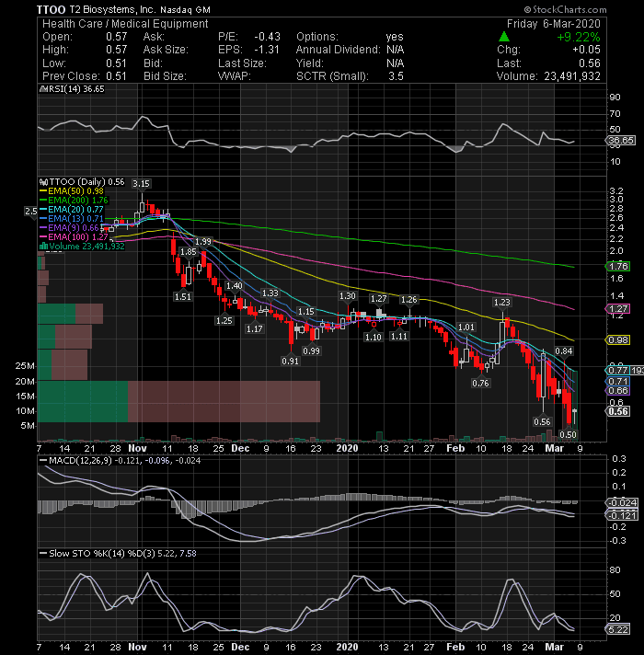Click the 0.71 EMA tag on right axis

(x=618, y=382)
